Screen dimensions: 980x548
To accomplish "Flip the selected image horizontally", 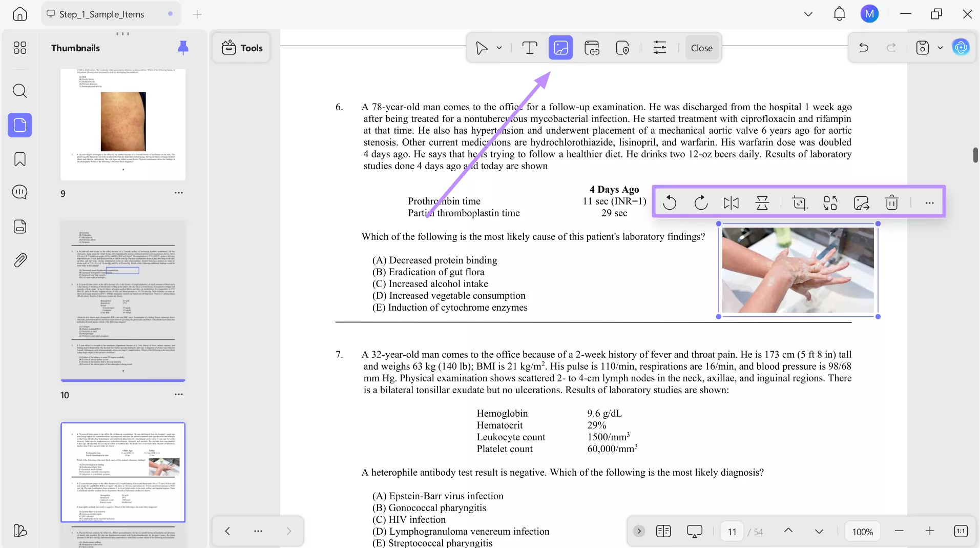I will click(x=731, y=202).
